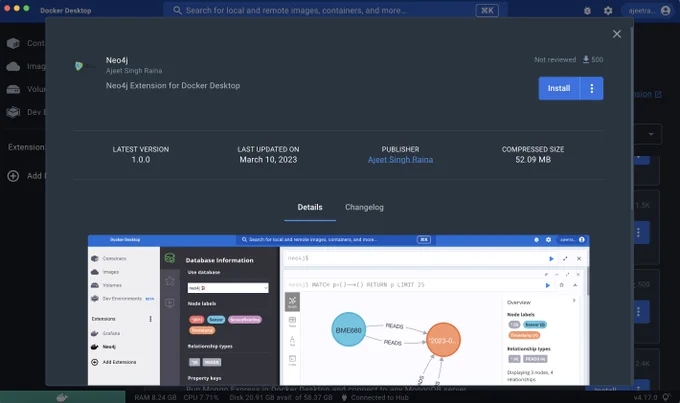Click the Containers icon in sidebar
This screenshot has width=680, height=403.
13,43
